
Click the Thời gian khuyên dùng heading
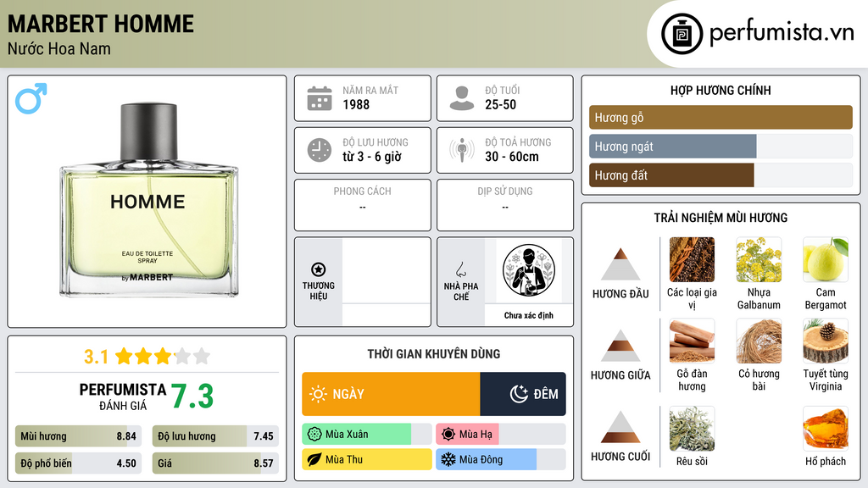coord(434,353)
